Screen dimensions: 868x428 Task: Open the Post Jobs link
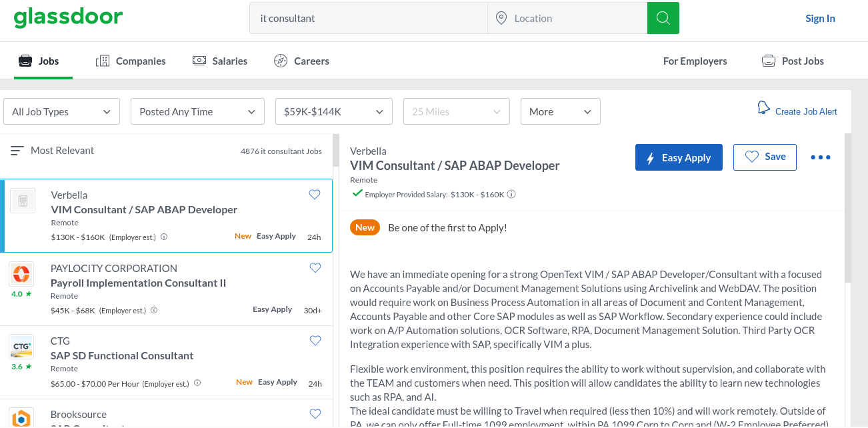[x=793, y=61]
